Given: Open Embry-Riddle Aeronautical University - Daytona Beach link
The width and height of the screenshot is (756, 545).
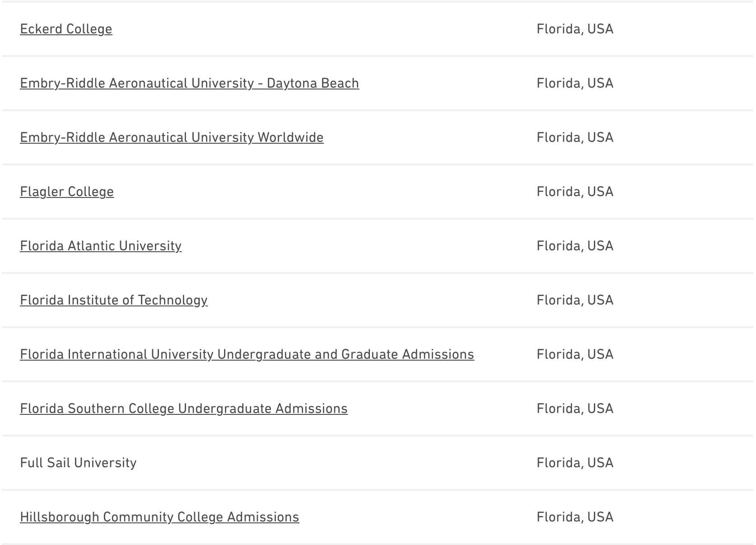Looking at the screenshot, I should [x=189, y=83].
